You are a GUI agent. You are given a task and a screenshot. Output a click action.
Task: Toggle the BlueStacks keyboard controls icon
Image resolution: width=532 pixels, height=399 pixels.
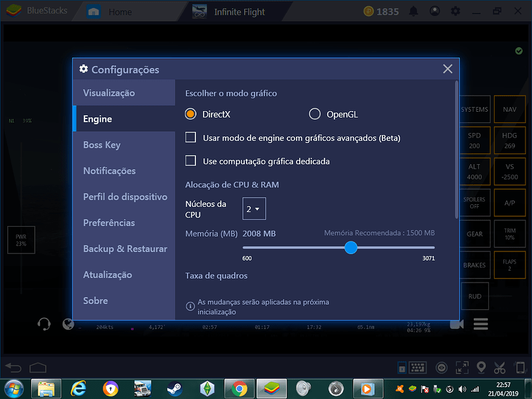click(418, 368)
